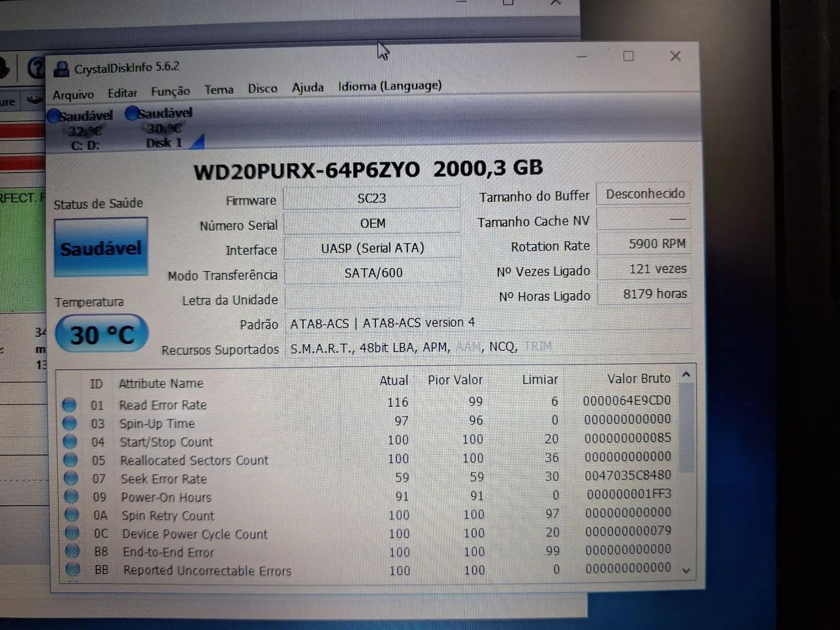Viewport: 840px width, 630px height.
Task: Select the Reallocated Sectors Count attribute name
Action: pyautogui.click(x=194, y=460)
